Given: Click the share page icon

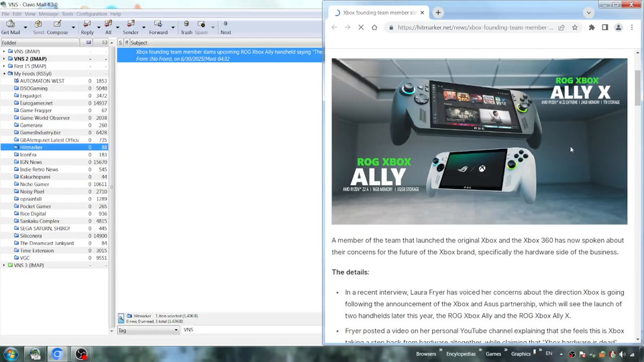Looking at the screenshot, I should click(x=561, y=27).
